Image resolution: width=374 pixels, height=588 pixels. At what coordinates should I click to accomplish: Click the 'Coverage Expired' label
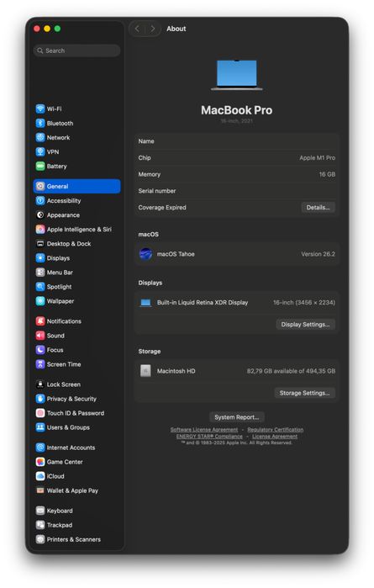(162, 208)
